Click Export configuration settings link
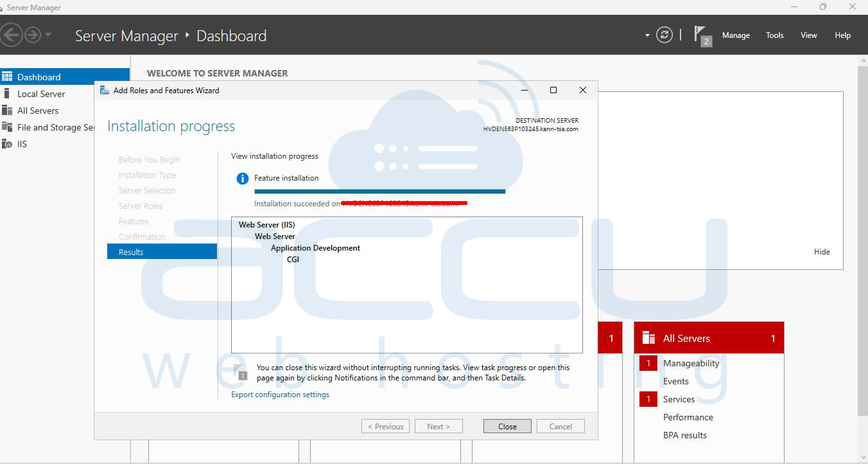The image size is (868, 464). (x=280, y=395)
